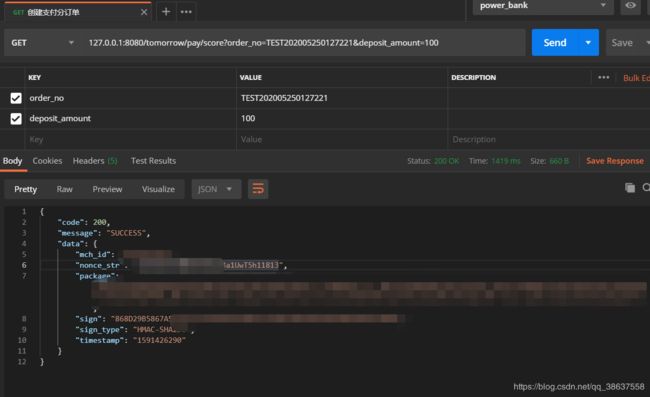Click the request URL field
The width and height of the screenshot is (650, 397).
point(304,43)
